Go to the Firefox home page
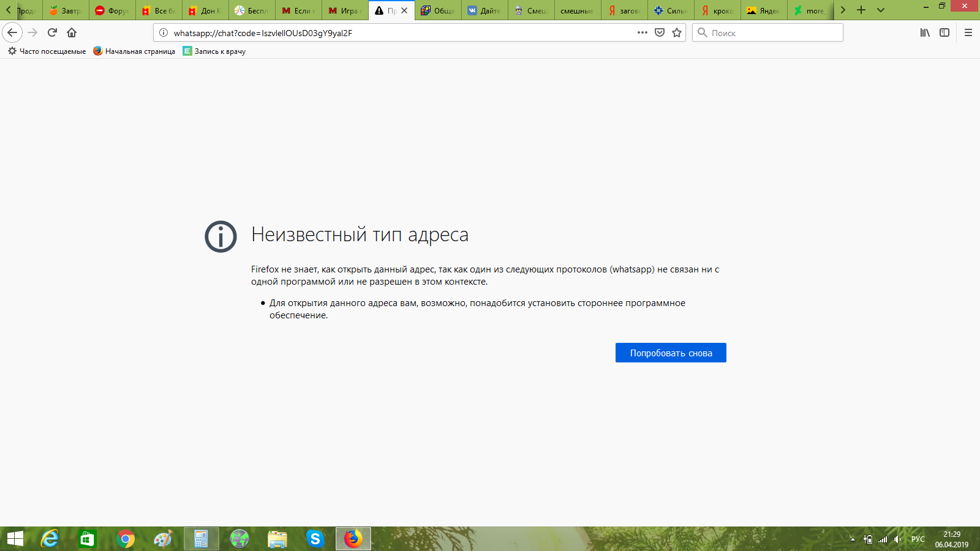Viewport: 980px width, 551px height. pos(72,32)
